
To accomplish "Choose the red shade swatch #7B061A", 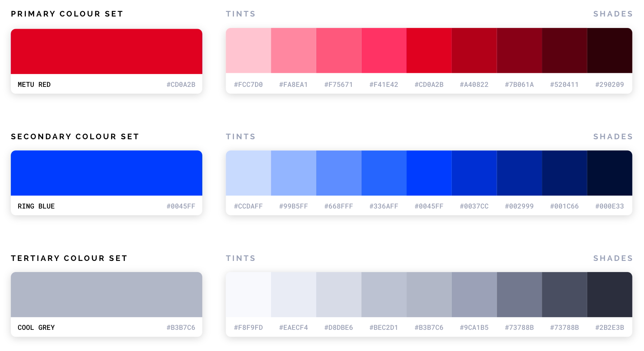I will (519, 51).
